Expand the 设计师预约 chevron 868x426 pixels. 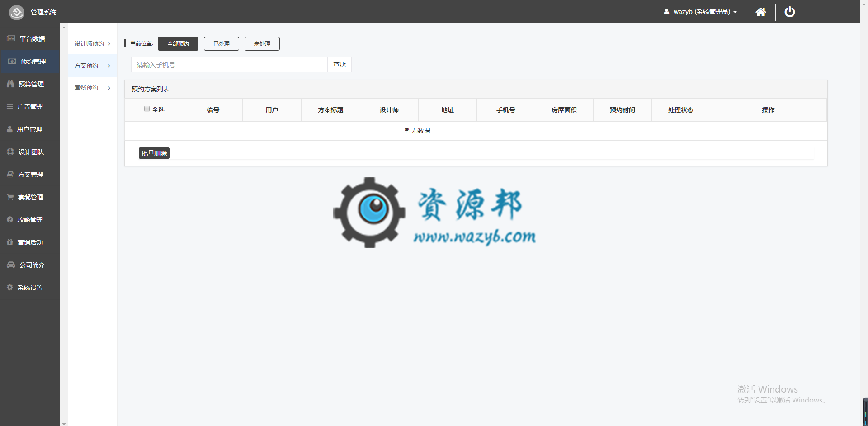109,44
